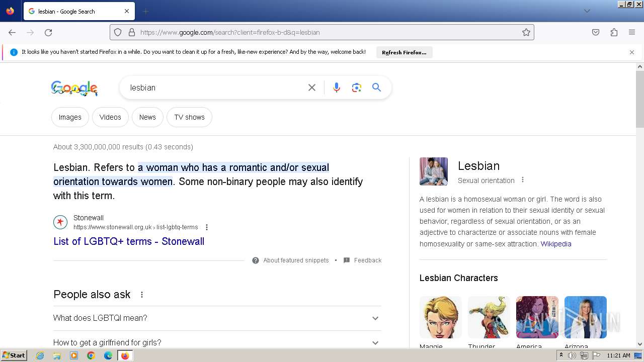Launch Chrome from the taskbar
This screenshot has height=362, width=644.
pyautogui.click(x=91, y=355)
